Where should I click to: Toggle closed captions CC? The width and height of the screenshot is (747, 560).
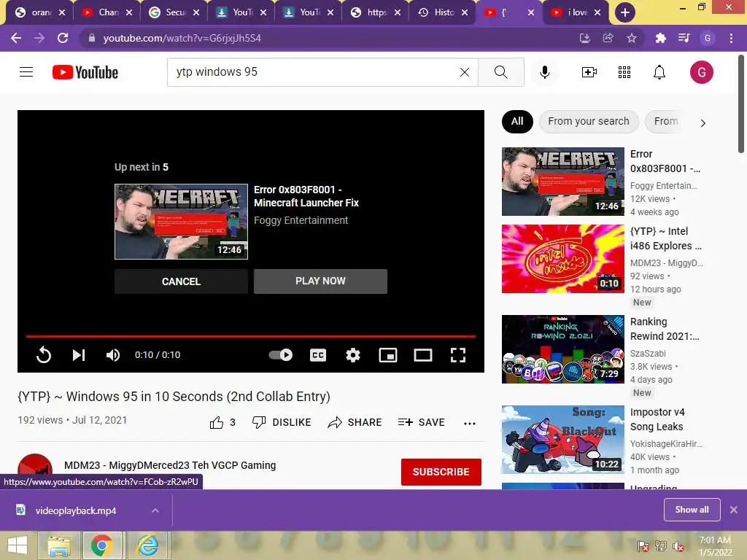318,355
